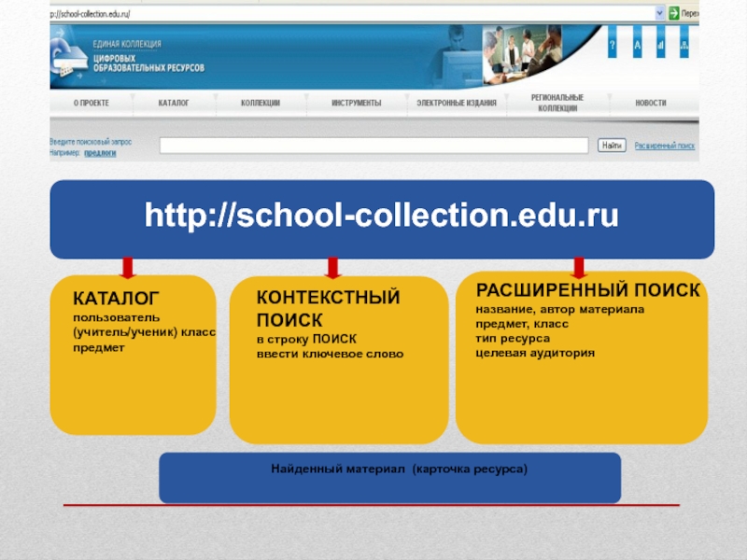This screenshot has height=560, width=747.
Task: Click the classroom photo in header banner
Action: 522,54
